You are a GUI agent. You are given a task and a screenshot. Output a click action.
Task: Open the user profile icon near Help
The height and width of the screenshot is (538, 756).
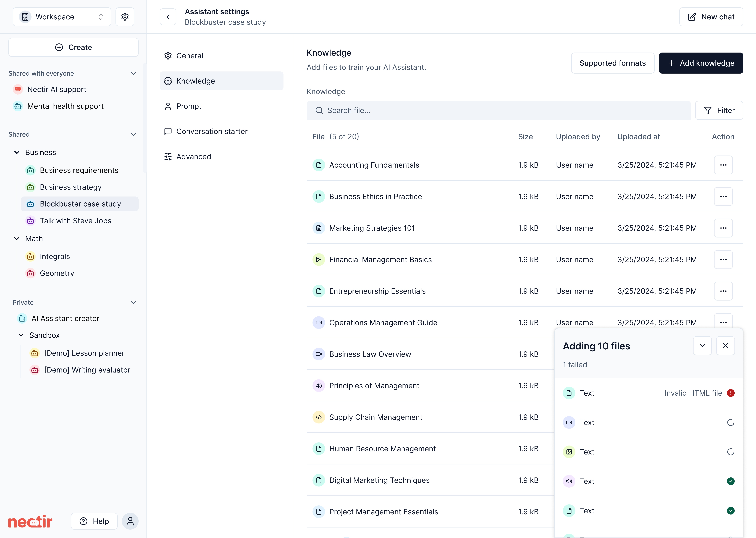pyautogui.click(x=130, y=521)
